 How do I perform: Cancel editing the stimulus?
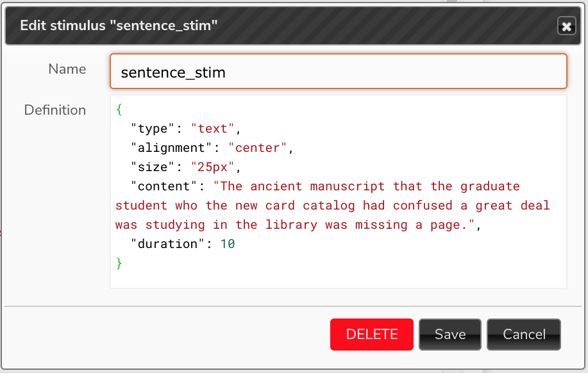[524, 335]
